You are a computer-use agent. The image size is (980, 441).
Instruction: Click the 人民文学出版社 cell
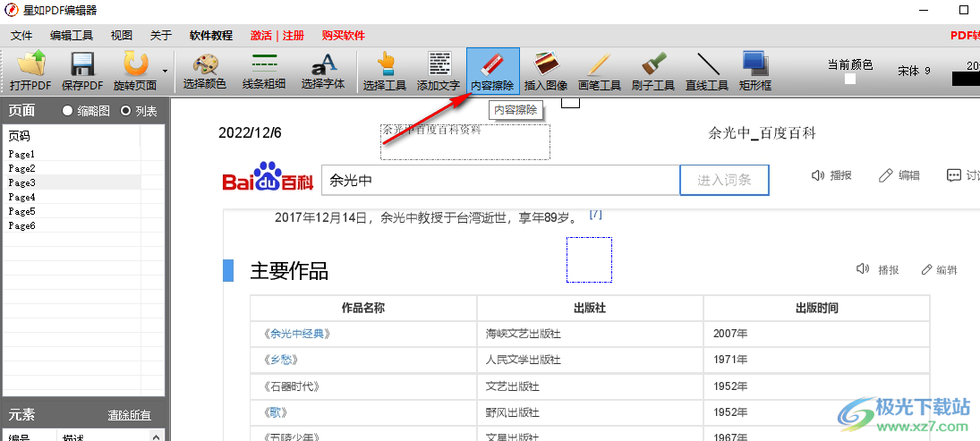pyautogui.click(x=590, y=360)
